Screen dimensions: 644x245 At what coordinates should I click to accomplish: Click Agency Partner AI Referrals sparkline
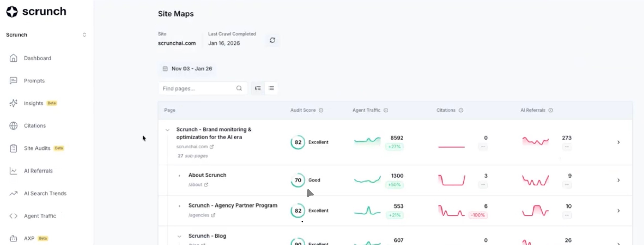(535, 211)
